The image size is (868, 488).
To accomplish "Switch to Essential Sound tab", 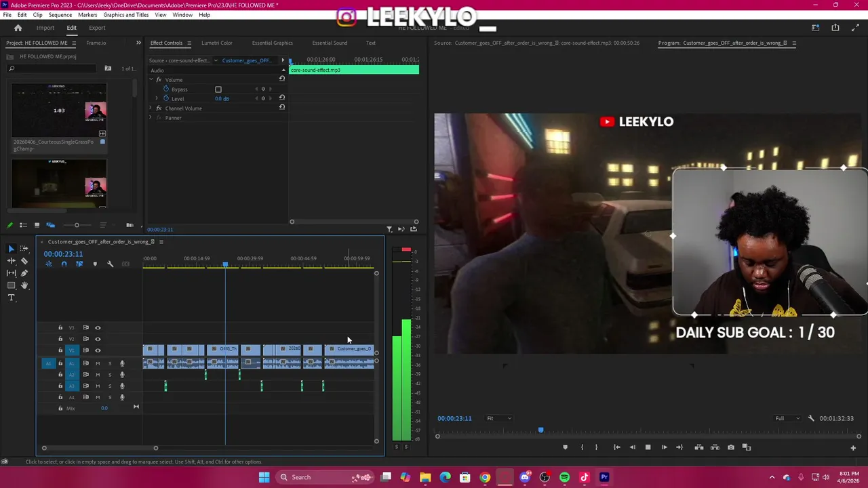I will coord(330,43).
